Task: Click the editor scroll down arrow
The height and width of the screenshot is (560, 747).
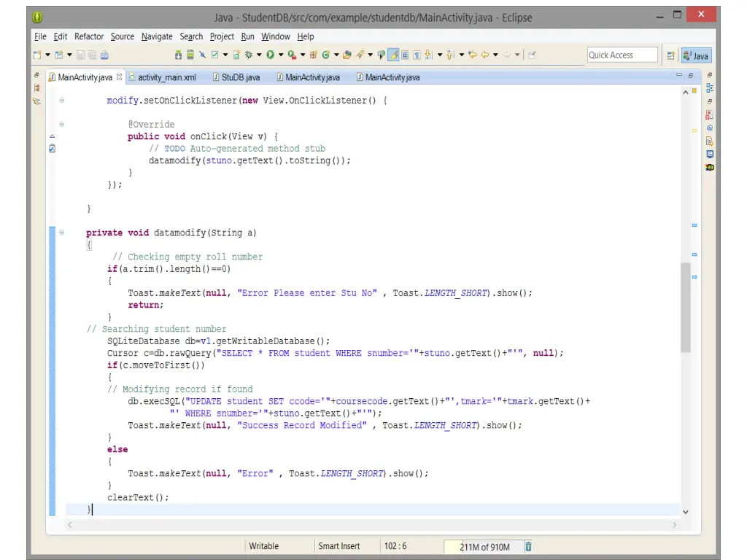Action: coord(686,512)
